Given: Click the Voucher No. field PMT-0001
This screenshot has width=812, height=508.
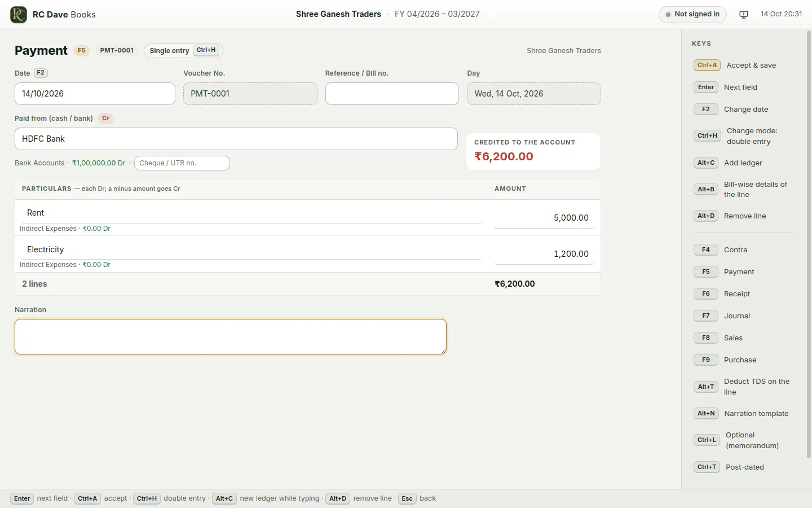Looking at the screenshot, I should coord(250,94).
